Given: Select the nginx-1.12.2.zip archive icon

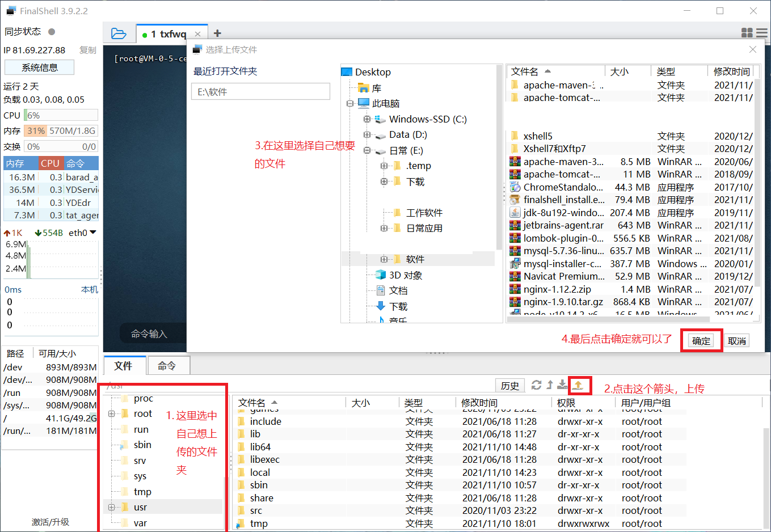Looking at the screenshot, I should (x=515, y=289).
